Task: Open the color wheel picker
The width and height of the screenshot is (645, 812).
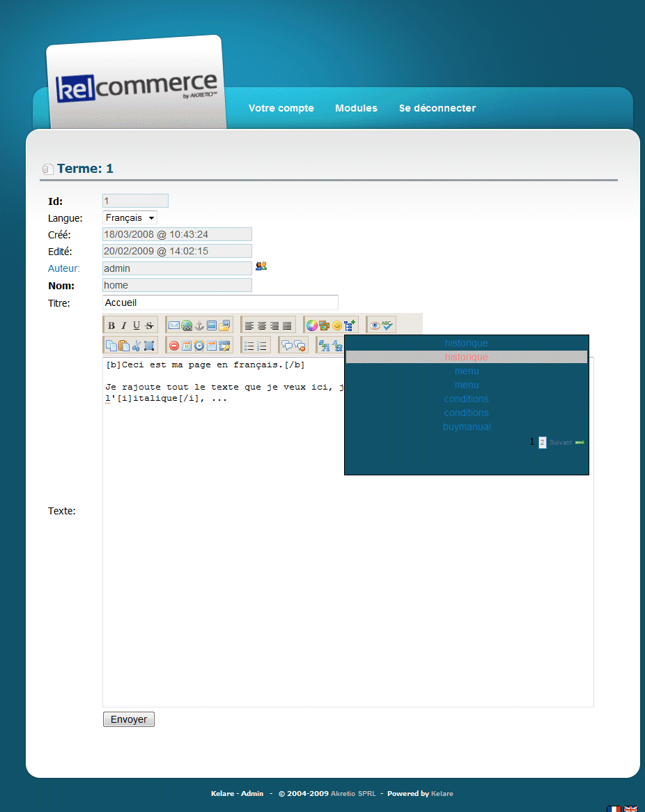Action: click(312, 325)
